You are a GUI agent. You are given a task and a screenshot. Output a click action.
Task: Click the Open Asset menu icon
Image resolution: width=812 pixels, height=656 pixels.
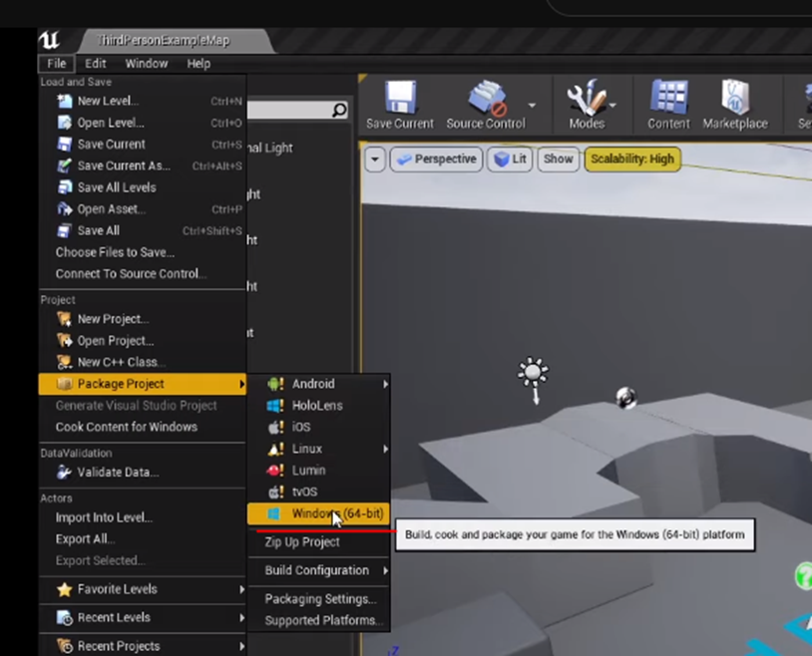click(x=64, y=209)
